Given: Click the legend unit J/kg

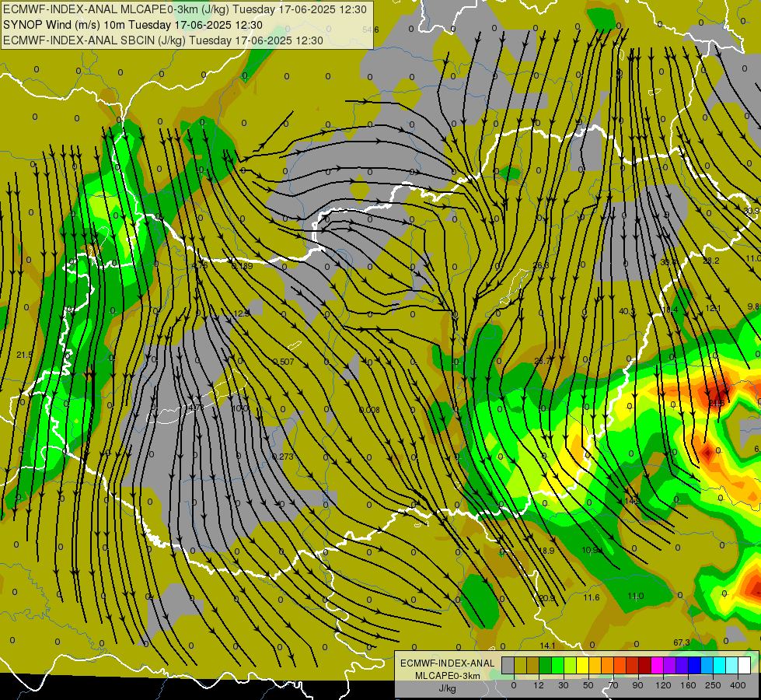Looking at the screenshot, I should coord(448,688).
